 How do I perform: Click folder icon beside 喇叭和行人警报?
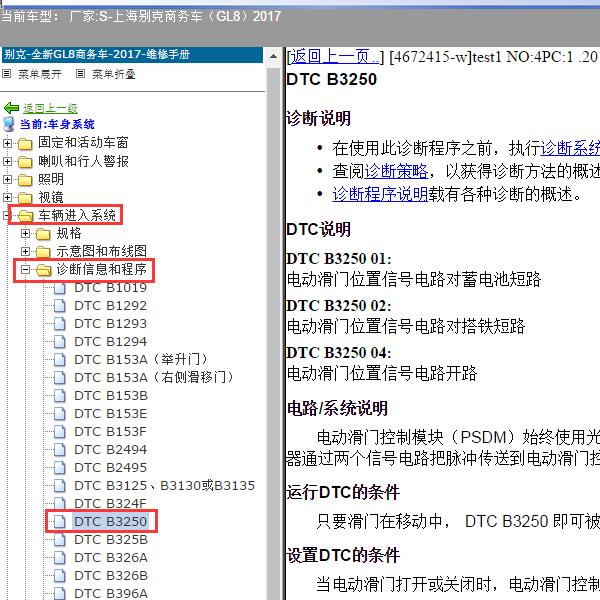point(25,162)
